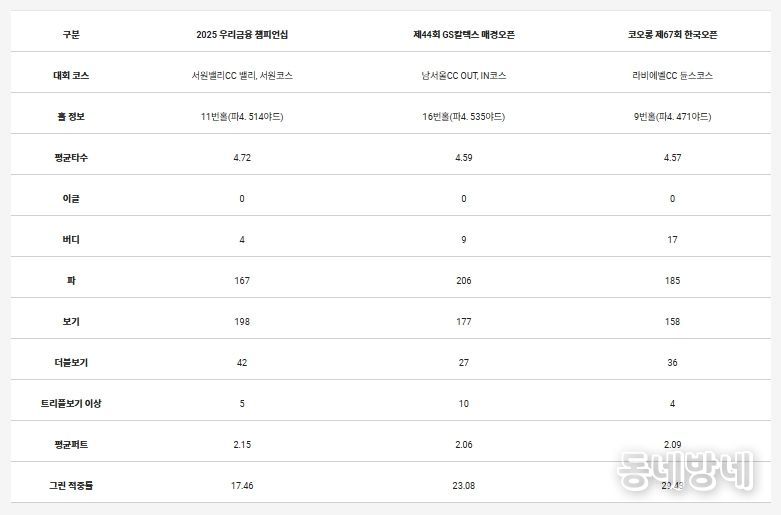Select the 2.15 average putts value
781x515 pixels.
pyautogui.click(x=242, y=444)
